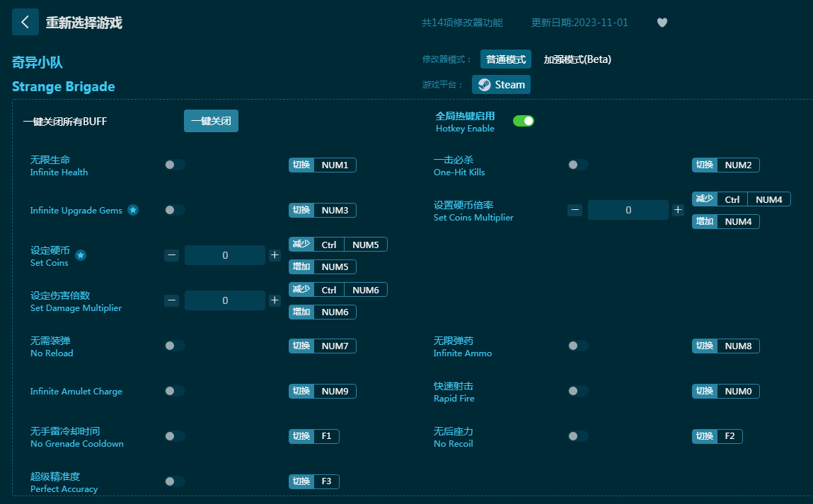Viewport: 813px width, 504px height.
Task: Click Ctrl NUM5 decrease hotkey
Action: point(338,245)
